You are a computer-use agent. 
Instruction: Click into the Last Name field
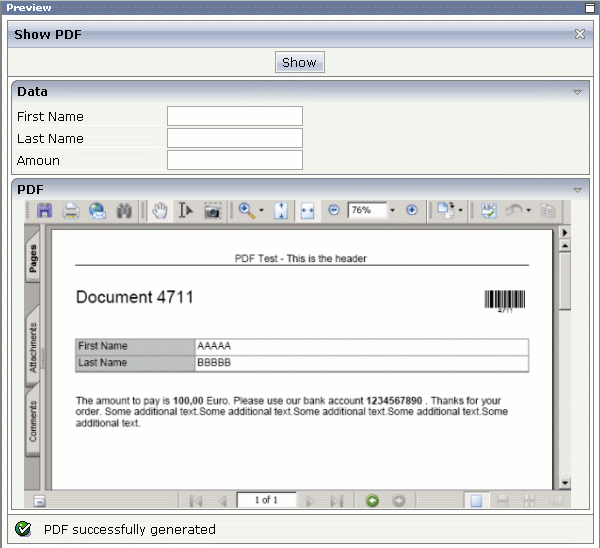click(x=234, y=138)
